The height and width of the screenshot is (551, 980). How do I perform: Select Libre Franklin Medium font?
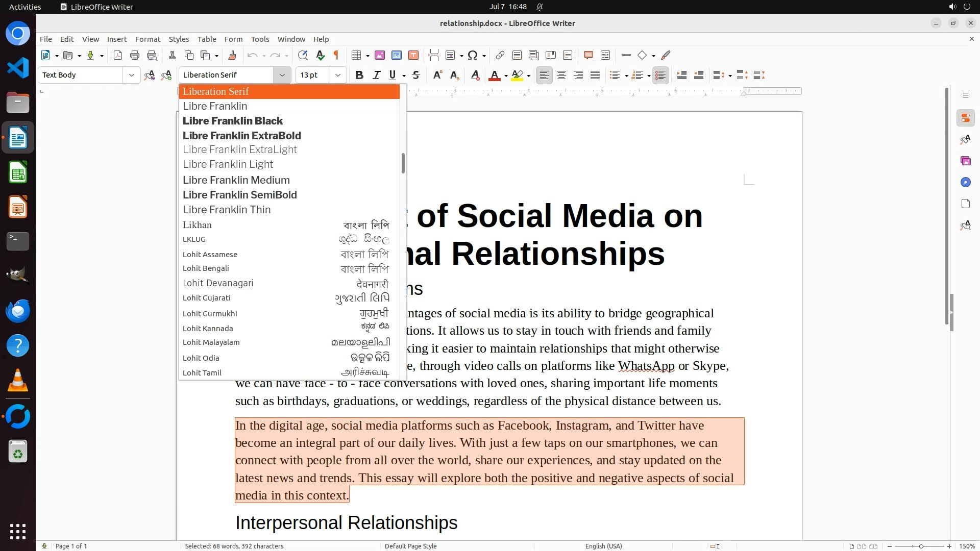tap(236, 180)
